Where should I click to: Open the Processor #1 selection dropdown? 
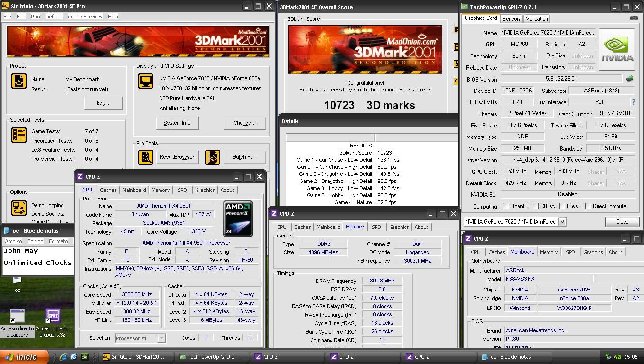pos(161,338)
